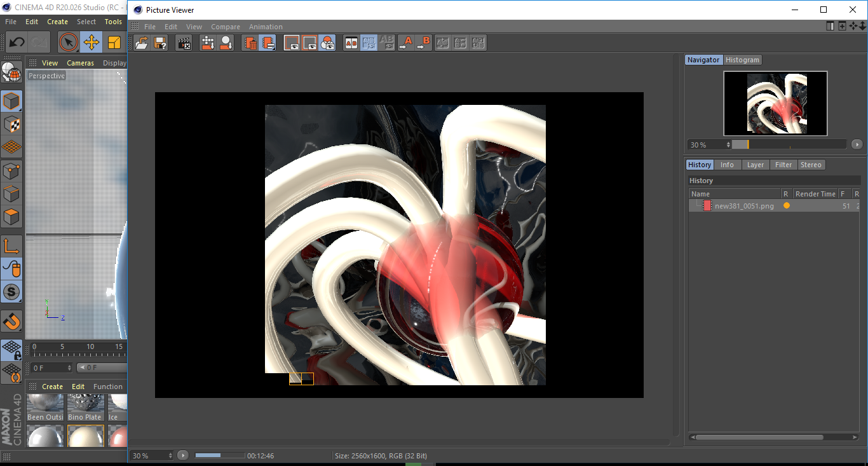This screenshot has height=466, width=868.
Task: Adjust the Navigator zoom slider
Action: click(789, 145)
